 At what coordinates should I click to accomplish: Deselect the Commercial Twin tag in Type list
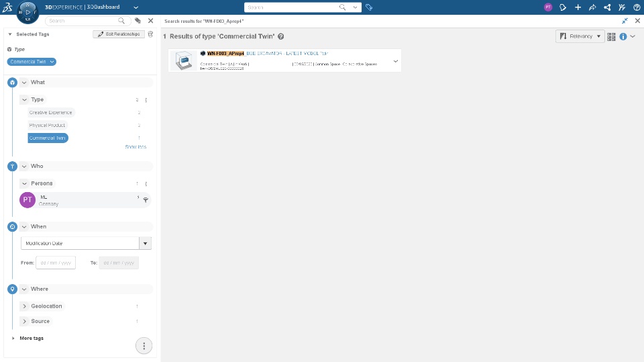[x=48, y=138]
